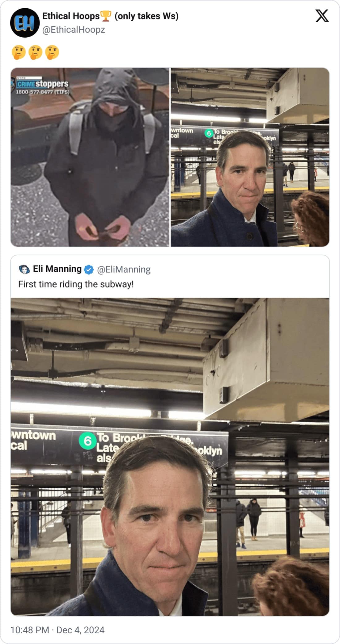Click the blue verified badge in quoted tweet

point(89,270)
